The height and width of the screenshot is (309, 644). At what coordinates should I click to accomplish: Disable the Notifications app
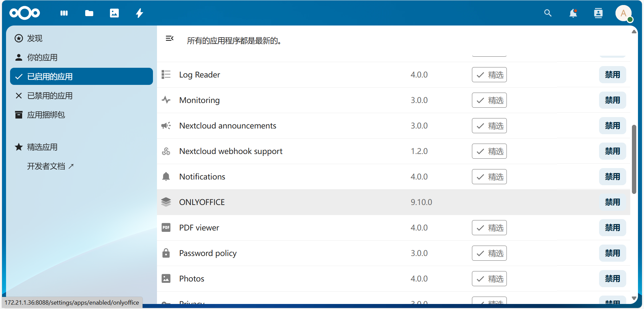[612, 176]
